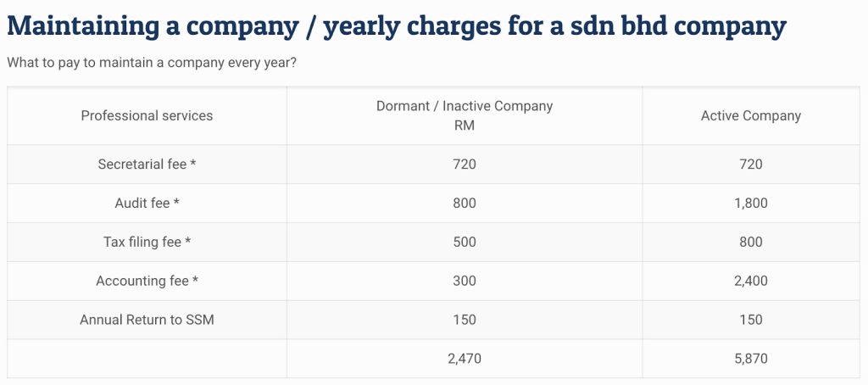The height and width of the screenshot is (385, 868).
Task: Click the page heading about maintaining a company
Action: (396, 25)
